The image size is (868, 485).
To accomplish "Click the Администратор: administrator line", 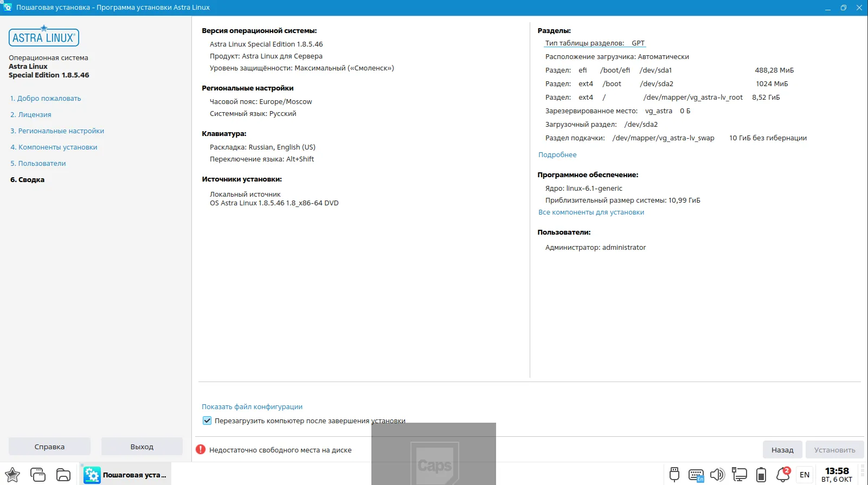I will coord(595,247).
